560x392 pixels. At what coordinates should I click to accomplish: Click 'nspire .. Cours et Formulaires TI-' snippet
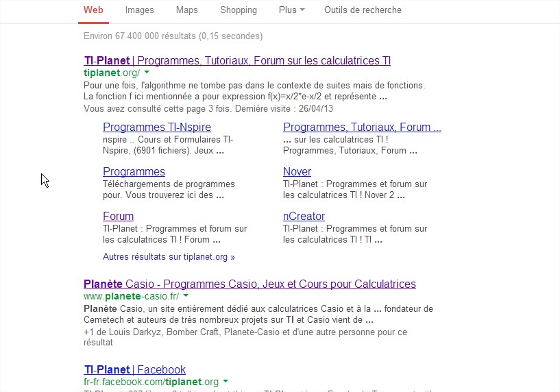point(168,140)
